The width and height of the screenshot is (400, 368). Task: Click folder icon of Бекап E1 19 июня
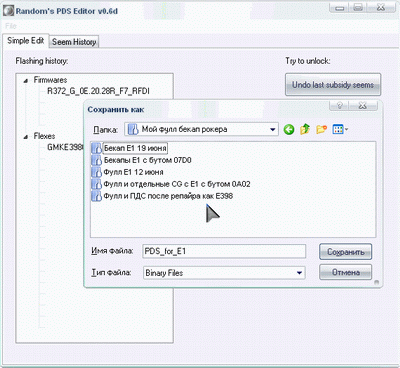[96, 148]
